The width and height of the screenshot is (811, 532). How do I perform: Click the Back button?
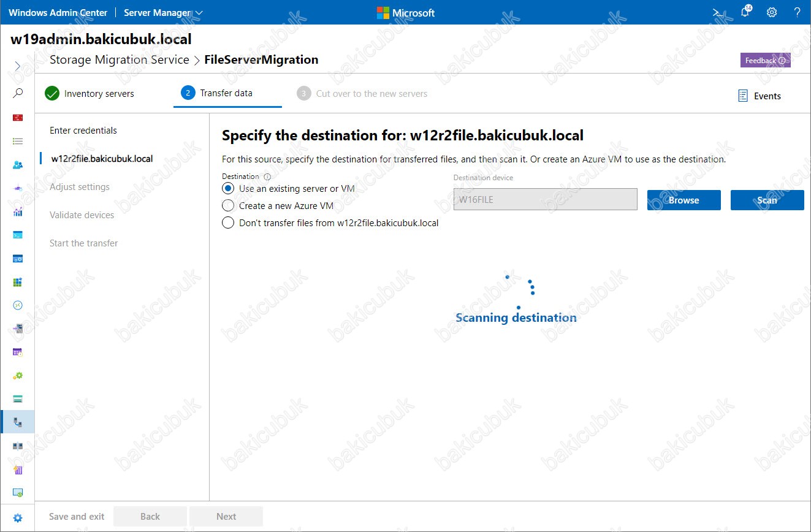pos(150,517)
